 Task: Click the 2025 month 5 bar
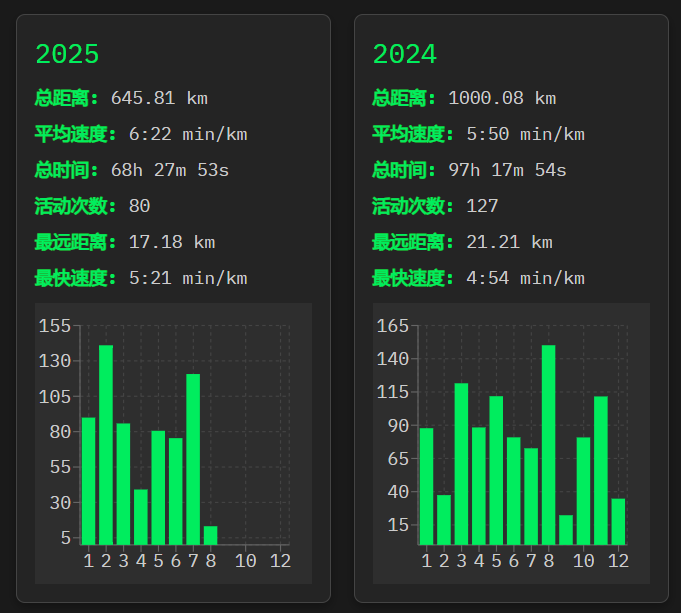click(158, 487)
